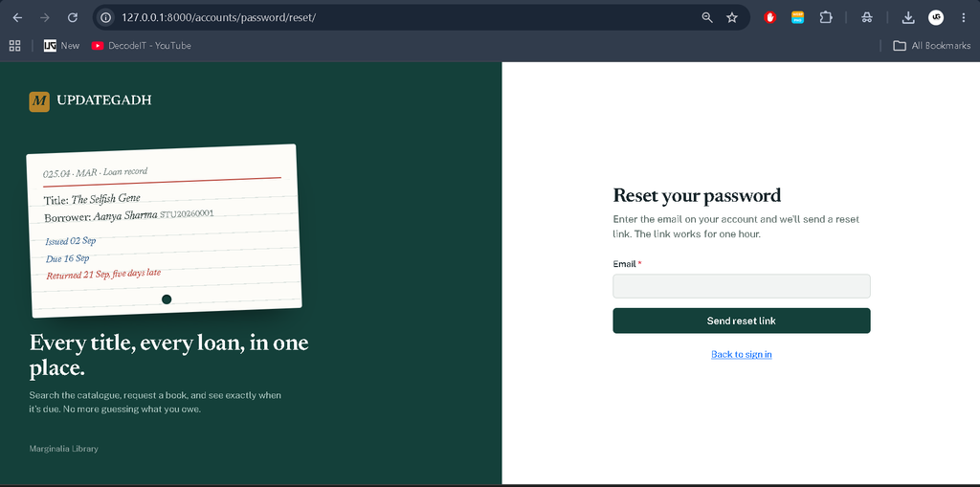Open the Chrome three-dot menu

963,17
